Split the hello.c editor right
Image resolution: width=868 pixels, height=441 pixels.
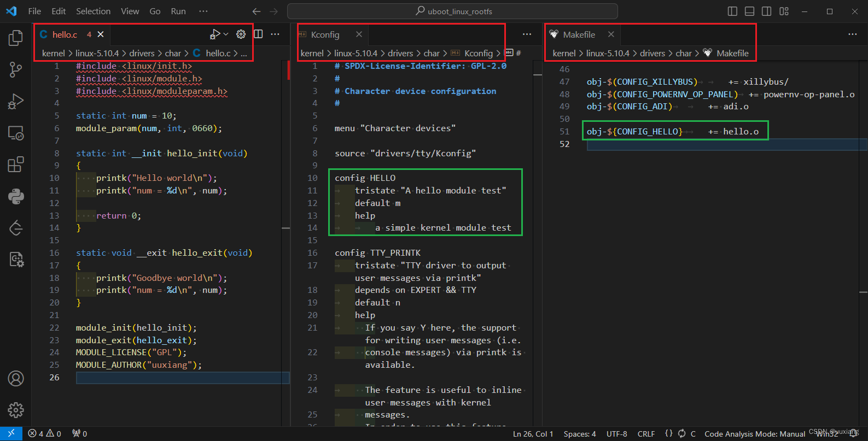(258, 34)
